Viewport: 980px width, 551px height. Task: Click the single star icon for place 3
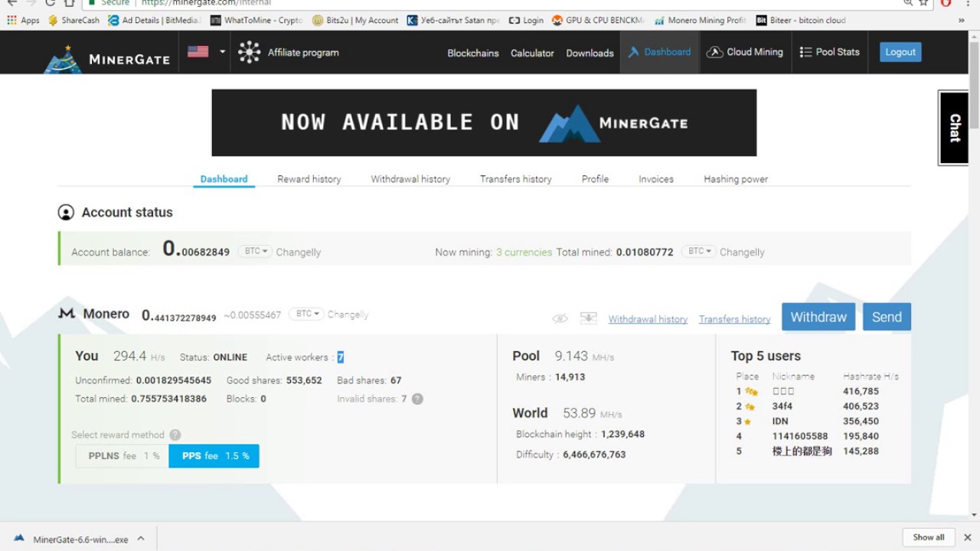pos(747,422)
